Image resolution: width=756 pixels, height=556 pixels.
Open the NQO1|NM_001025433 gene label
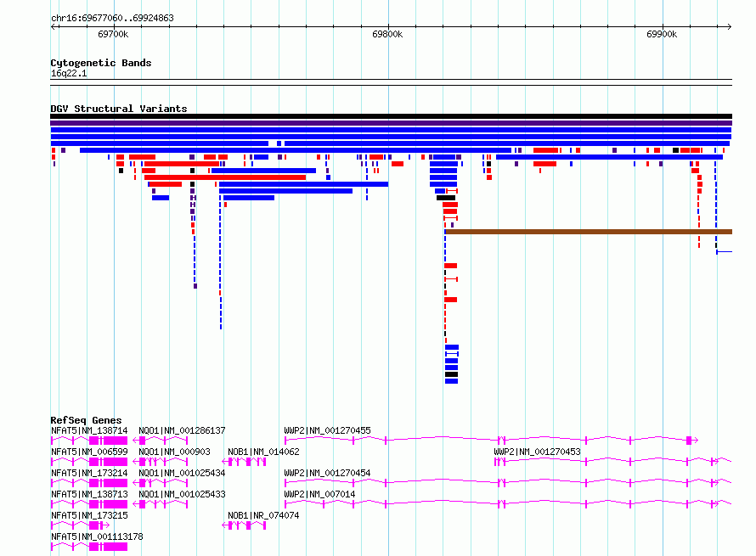click(182, 494)
